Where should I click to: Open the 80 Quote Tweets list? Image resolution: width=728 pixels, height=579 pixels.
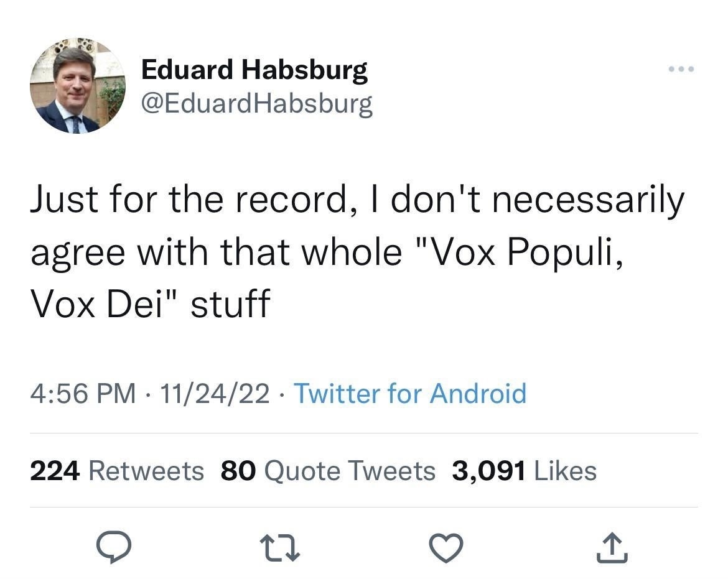tap(328, 471)
